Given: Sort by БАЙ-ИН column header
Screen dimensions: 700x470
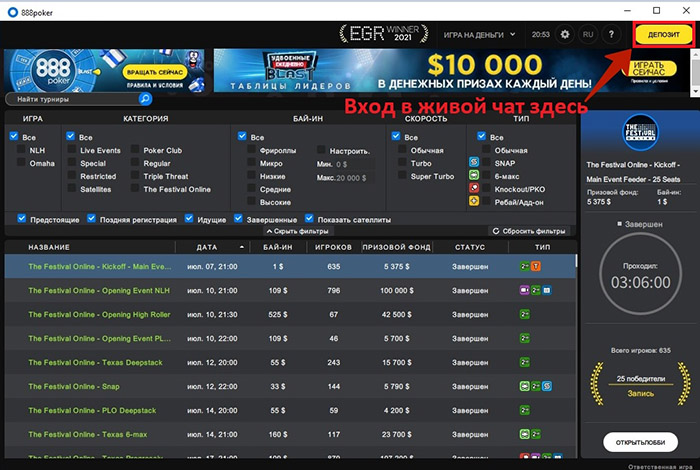Looking at the screenshot, I should tap(278, 247).
